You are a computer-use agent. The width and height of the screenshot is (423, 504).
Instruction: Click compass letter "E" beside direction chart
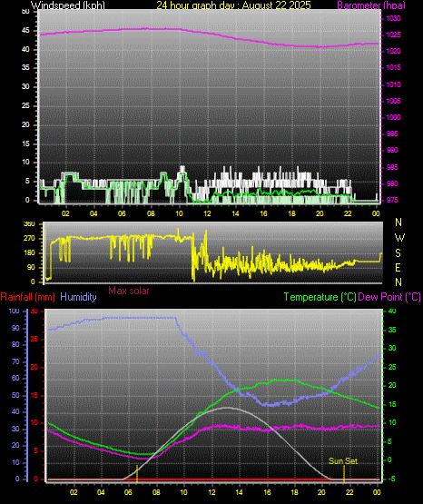coord(398,267)
